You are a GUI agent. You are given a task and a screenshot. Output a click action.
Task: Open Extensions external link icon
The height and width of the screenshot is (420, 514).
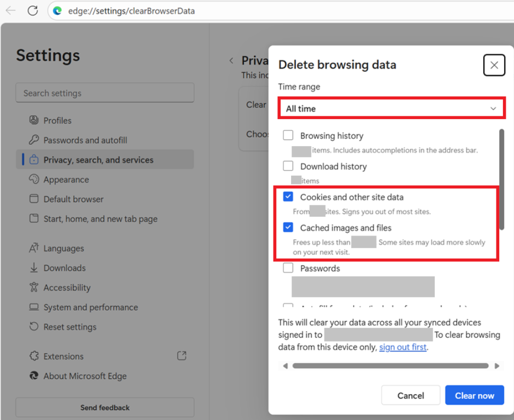pyautogui.click(x=182, y=356)
